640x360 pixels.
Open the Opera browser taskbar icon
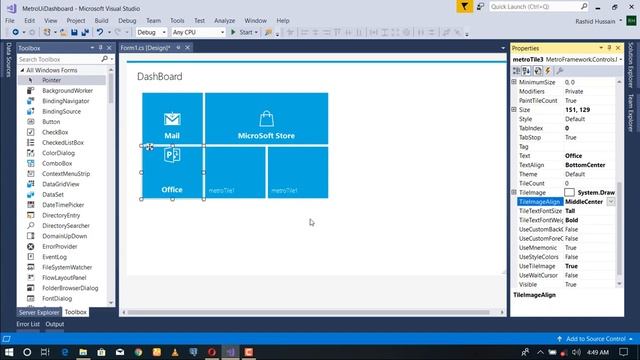[x=211, y=352]
